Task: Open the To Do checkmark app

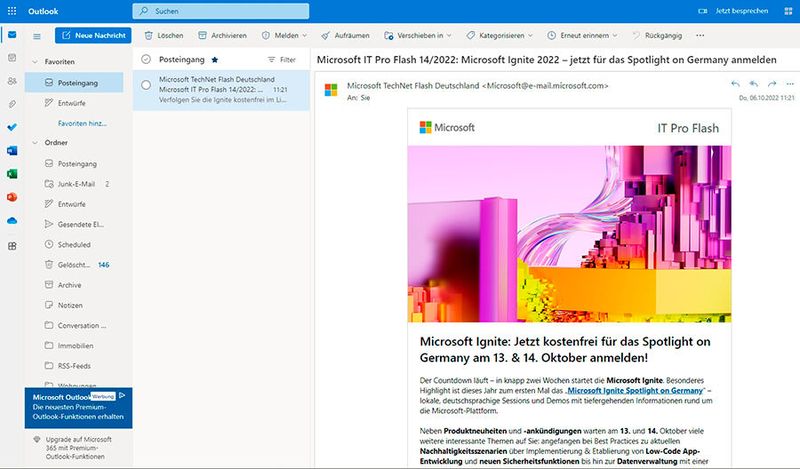Action: [12, 127]
